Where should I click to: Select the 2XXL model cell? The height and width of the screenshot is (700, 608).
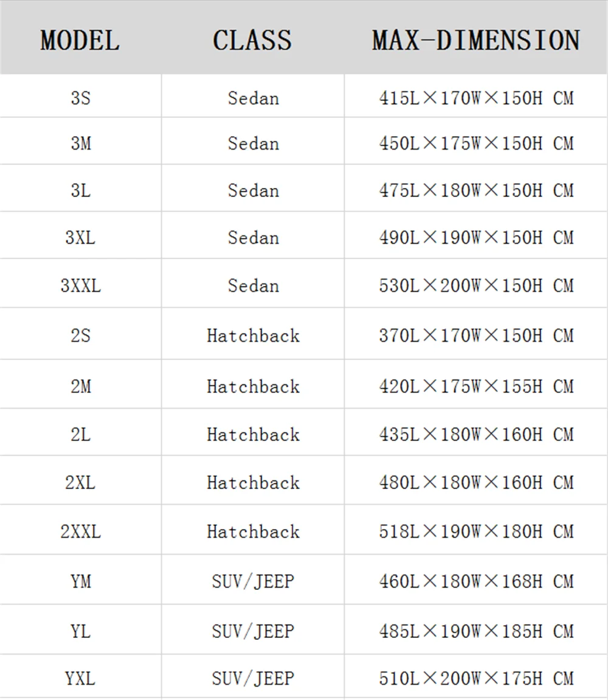[x=80, y=532]
